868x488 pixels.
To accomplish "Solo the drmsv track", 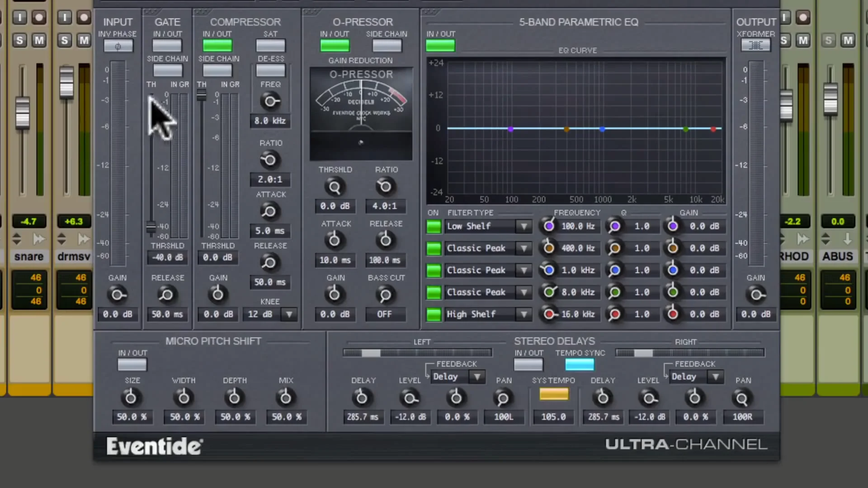I will [x=65, y=41].
